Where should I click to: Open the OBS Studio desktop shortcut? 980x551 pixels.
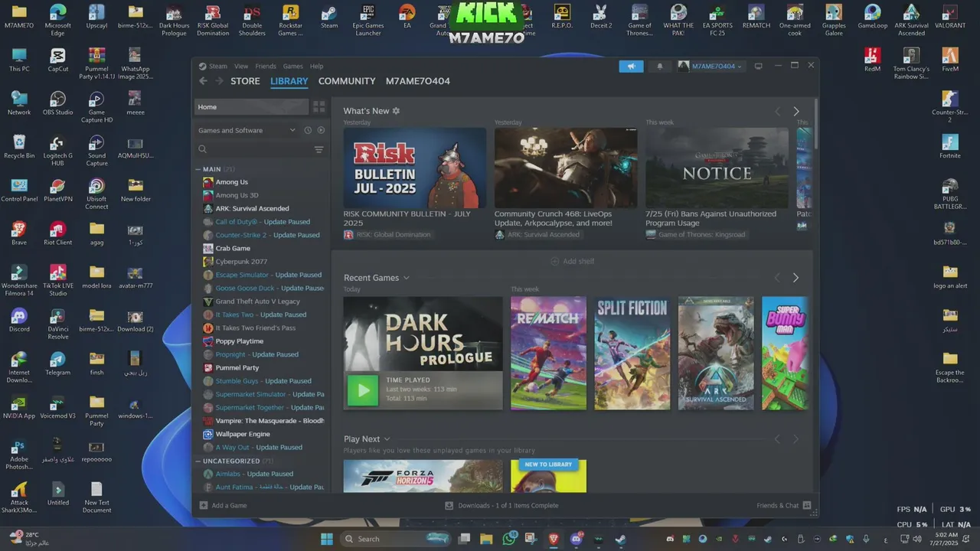point(58,103)
